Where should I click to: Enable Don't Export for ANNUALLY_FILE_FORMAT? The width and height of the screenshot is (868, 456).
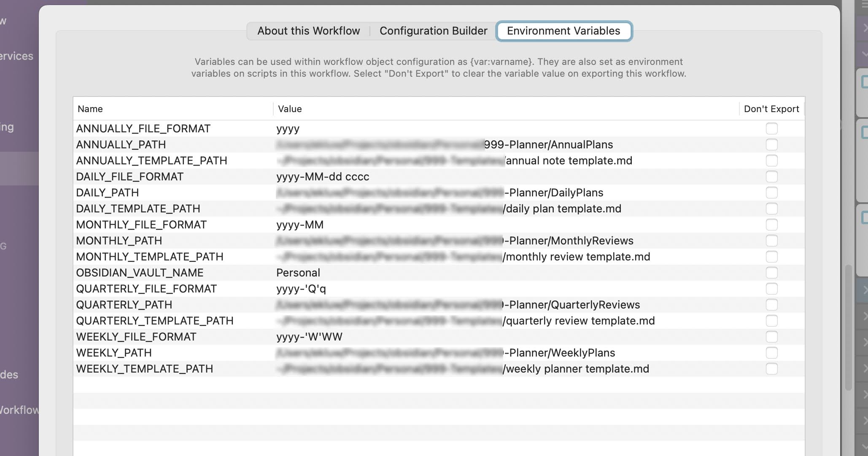click(771, 129)
